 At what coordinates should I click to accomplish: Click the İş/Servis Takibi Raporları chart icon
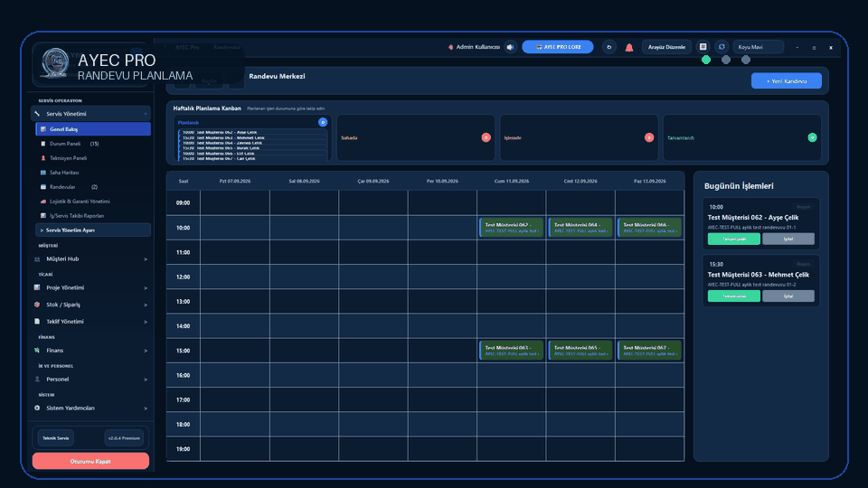[x=43, y=216]
